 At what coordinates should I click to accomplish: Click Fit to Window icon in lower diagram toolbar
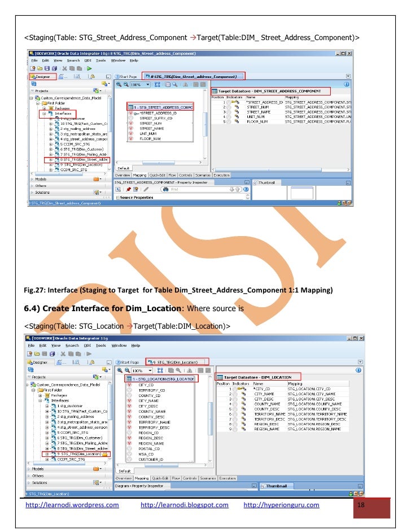(160, 370)
